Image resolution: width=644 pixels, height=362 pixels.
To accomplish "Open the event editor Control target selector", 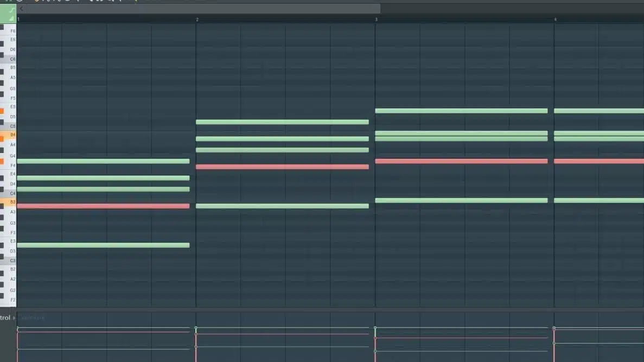I will coord(8,317).
